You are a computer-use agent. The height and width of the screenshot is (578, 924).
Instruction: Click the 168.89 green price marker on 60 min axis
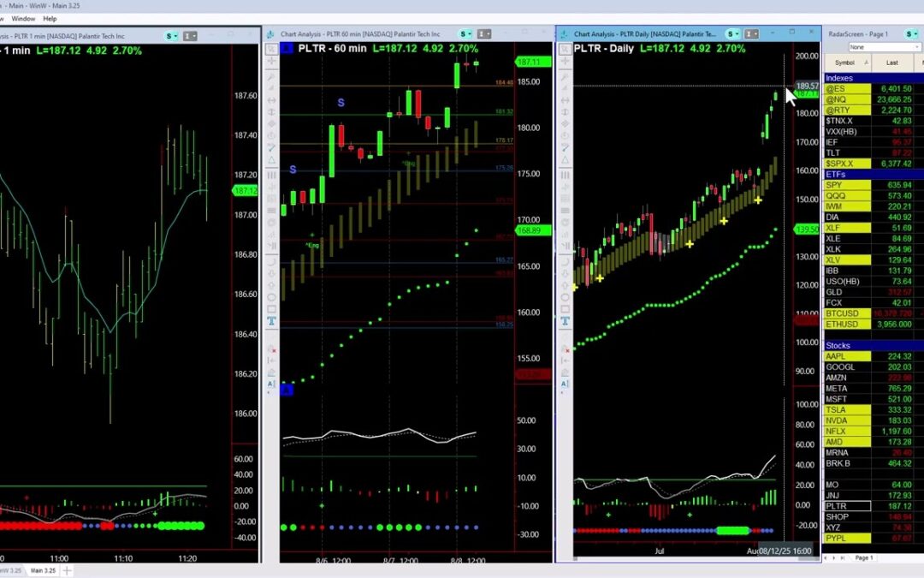click(x=533, y=230)
